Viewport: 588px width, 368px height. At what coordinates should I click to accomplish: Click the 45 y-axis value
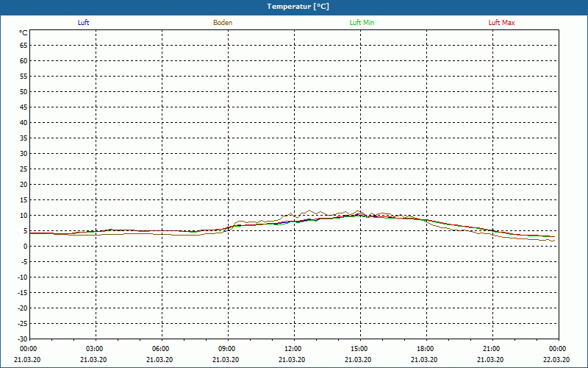point(24,107)
